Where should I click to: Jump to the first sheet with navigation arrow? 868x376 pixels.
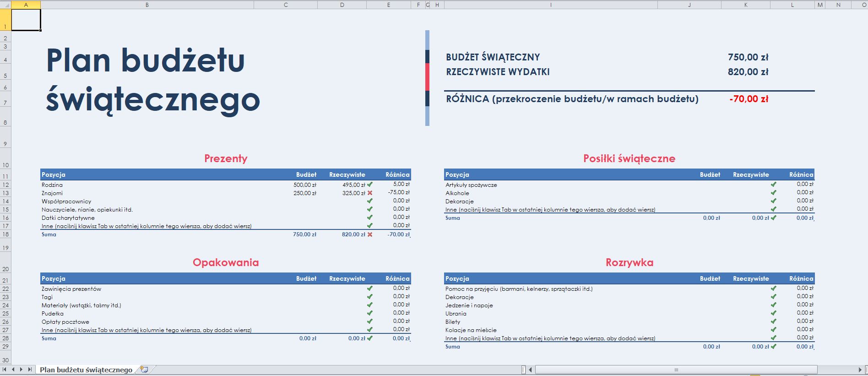click(x=5, y=369)
